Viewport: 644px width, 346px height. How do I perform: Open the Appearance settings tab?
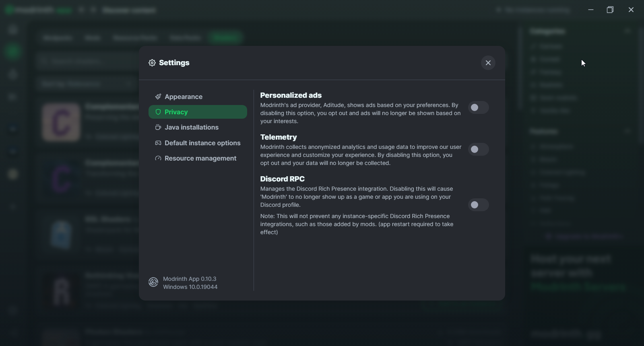pyautogui.click(x=198, y=97)
